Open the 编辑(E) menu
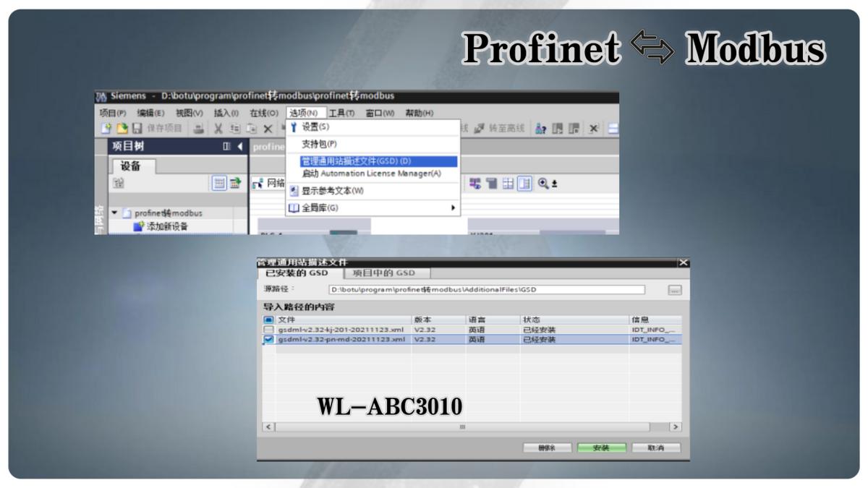The height and width of the screenshot is (488, 868). click(x=150, y=113)
